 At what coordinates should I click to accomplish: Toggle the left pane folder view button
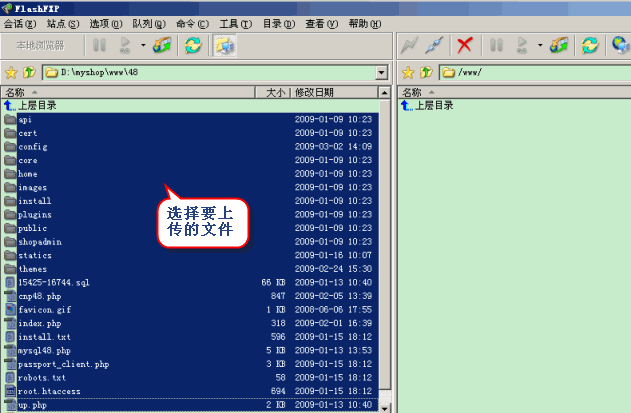tap(225, 45)
